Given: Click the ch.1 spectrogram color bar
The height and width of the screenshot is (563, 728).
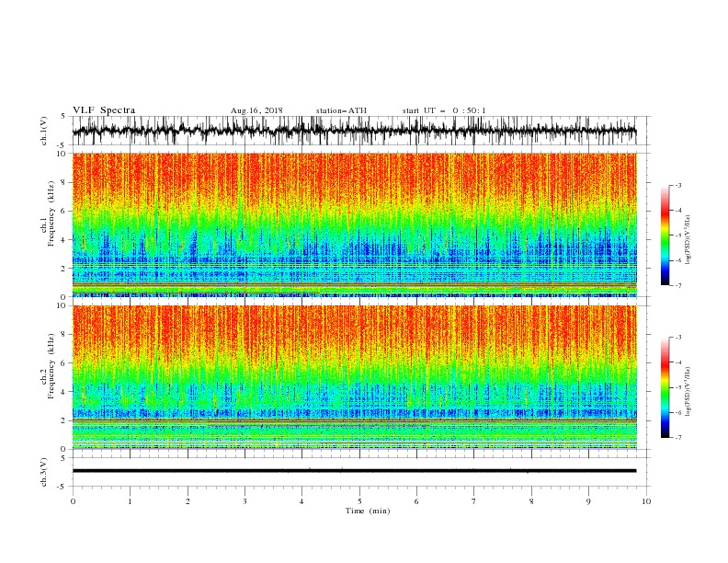Looking at the screenshot, I should (665, 236).
